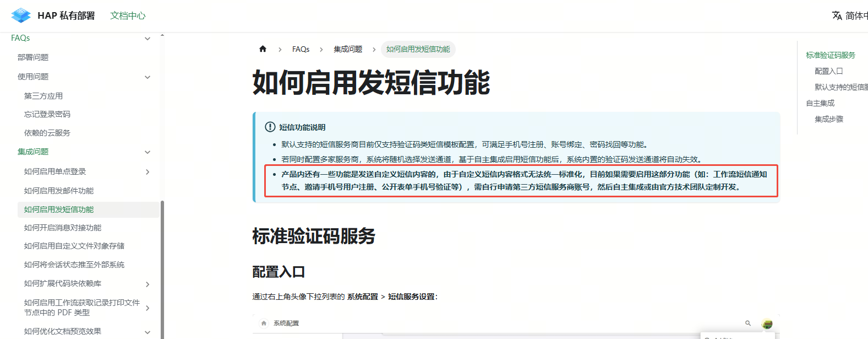
Task: Open the 忘记登录密码 page
Action: click(47, 114)
